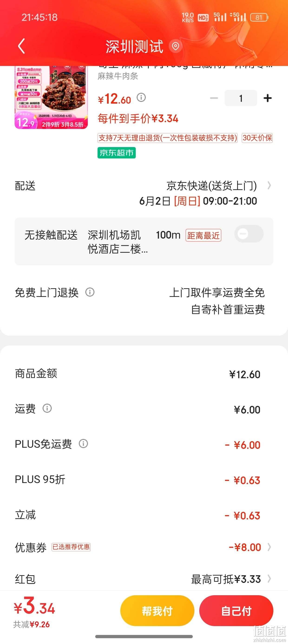
Task: Open info icon beside 免费上门退换
Action: pyautogui.click(x=90, y=292)
